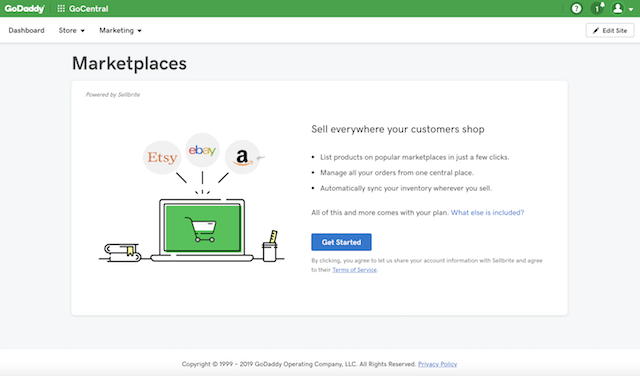Open the What else is included link
Viewport: 640px width, 376px height.
[x=487, y=213]
